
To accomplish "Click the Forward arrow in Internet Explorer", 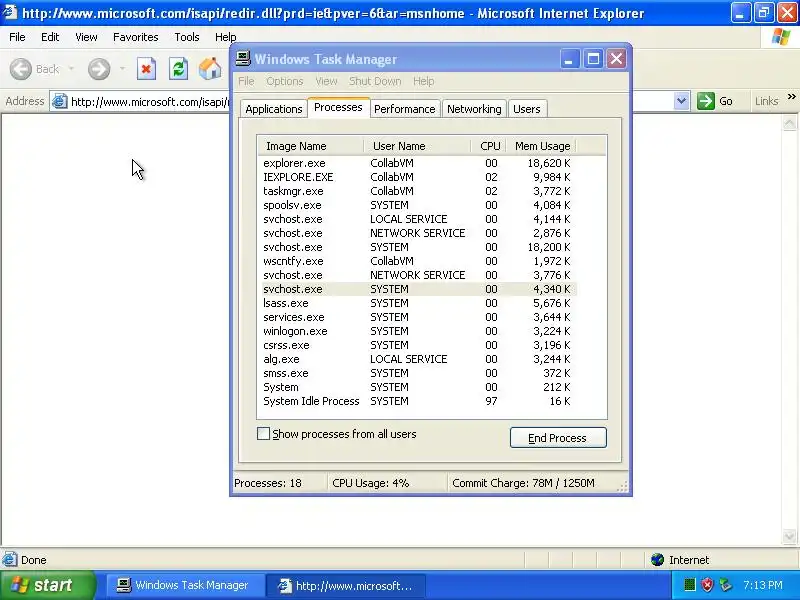I will (99, 69).
